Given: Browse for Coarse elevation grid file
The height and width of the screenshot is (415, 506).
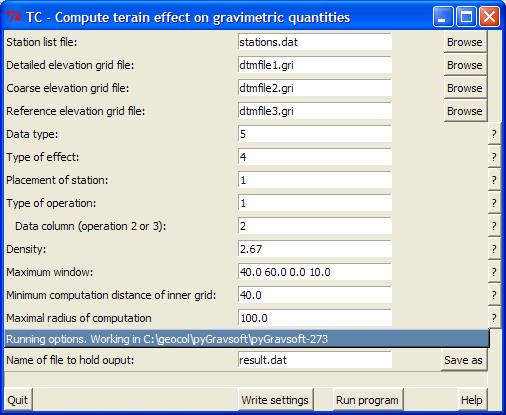Looking at the screenshot, I should (x=465, y=88).
